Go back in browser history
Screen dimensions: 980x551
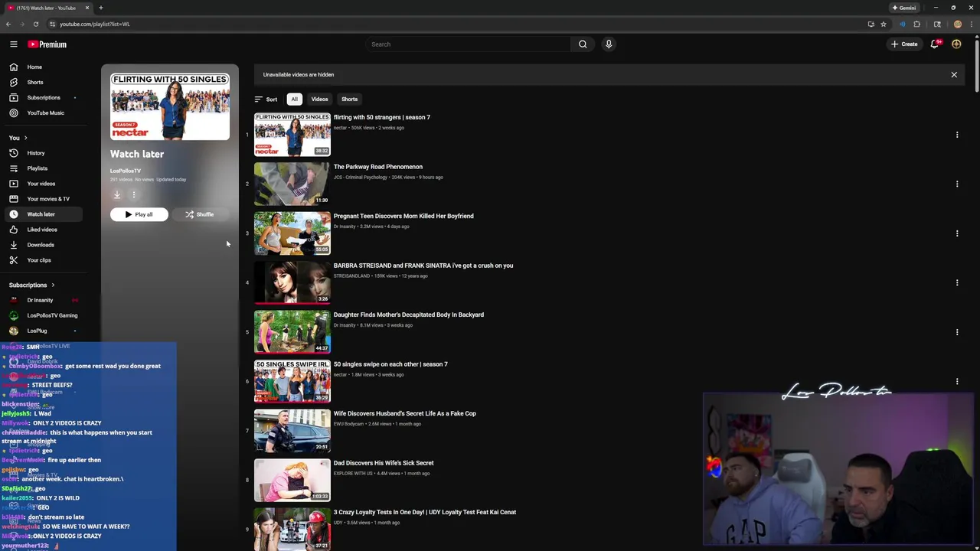point(8,24)
